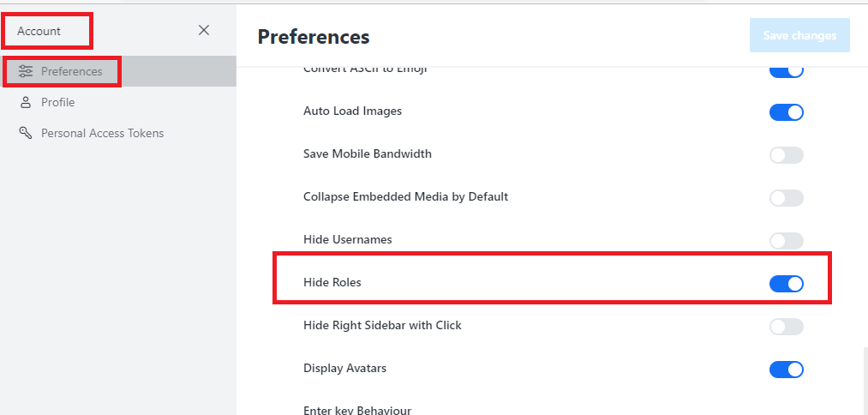This screenshot has width=868, height=415.
Task: Click the Enter key Behaviour label
Action: pos(357,410)
